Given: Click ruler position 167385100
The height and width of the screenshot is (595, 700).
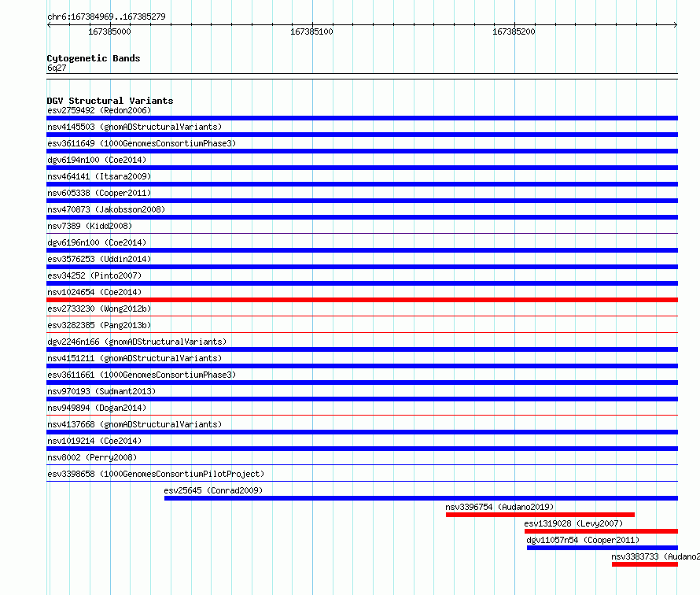Looking at the screenshot, I should tap(311, 31).
